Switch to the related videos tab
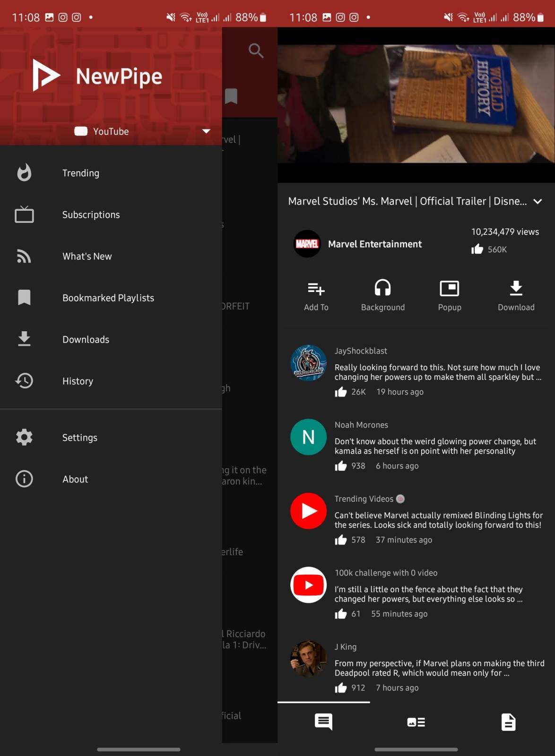555x756 pixels. [x=416, y=722]
